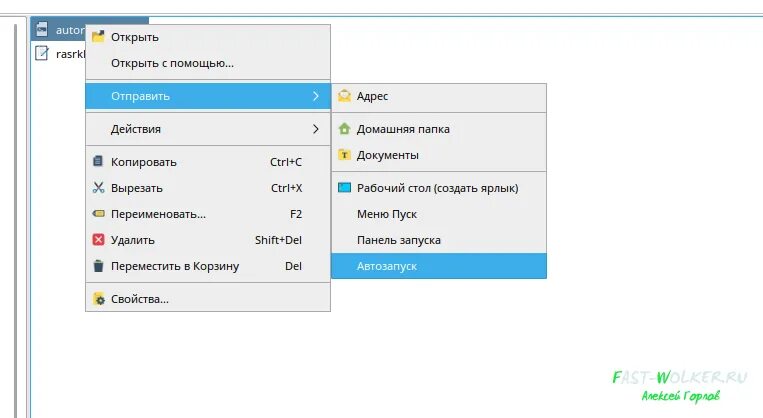Expand the "Действия" submenu arrow
The width and height of the screenshot is (763, 418).
coord(315,129)
